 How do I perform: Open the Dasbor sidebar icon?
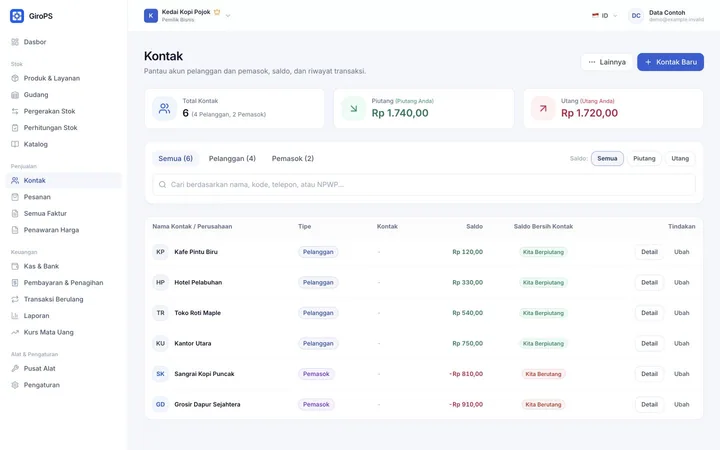point(15,42)
